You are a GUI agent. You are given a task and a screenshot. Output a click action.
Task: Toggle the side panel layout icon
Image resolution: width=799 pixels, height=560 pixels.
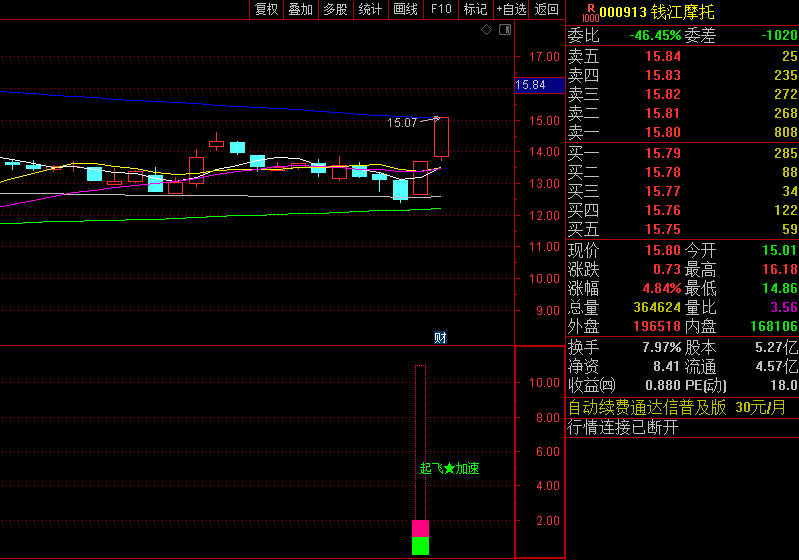click(505, 30)
